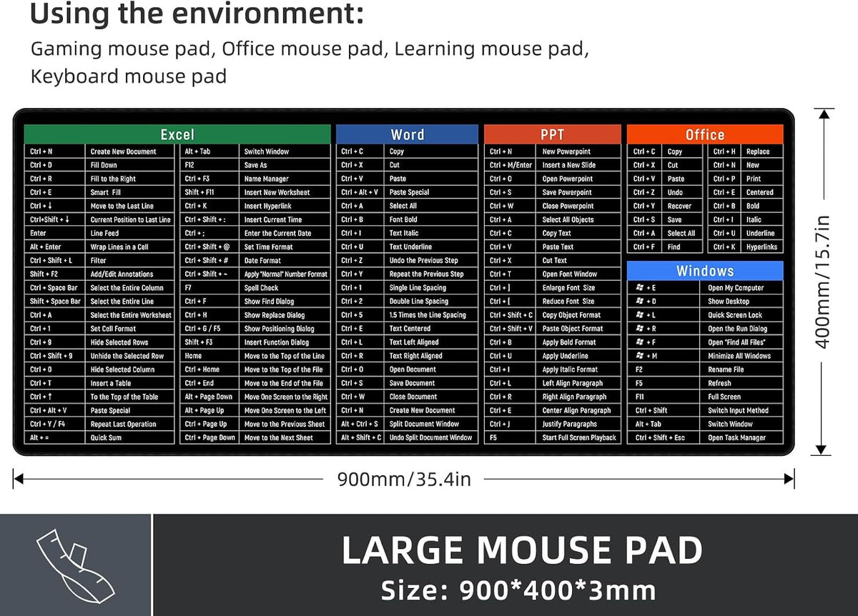Viewport: 858px width, 616px height.
Task: Click the Windows logo in the '+ R' row
Action: coord(640,329)
